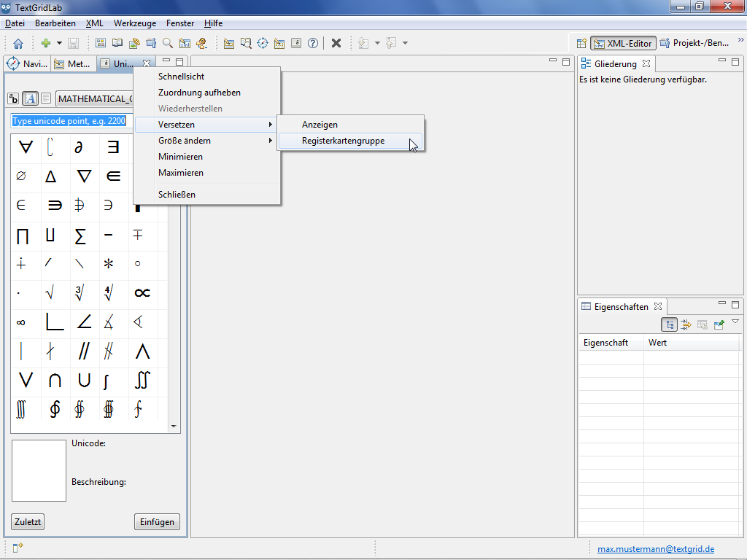Click the open book toolbar icon
This screenshot has width=747, height=560.
[117, 44]
